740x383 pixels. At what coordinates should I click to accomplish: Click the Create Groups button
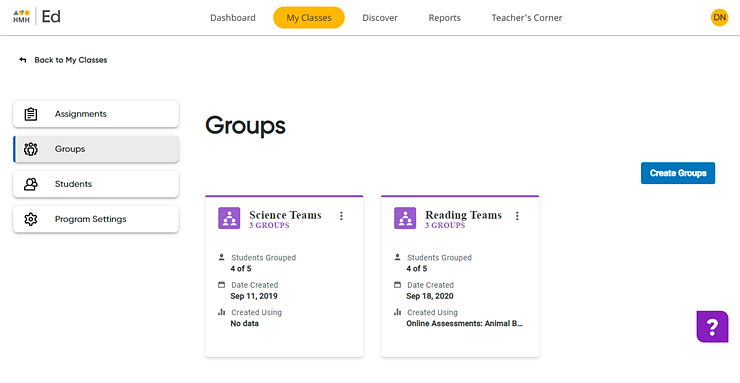click(678, 173)
